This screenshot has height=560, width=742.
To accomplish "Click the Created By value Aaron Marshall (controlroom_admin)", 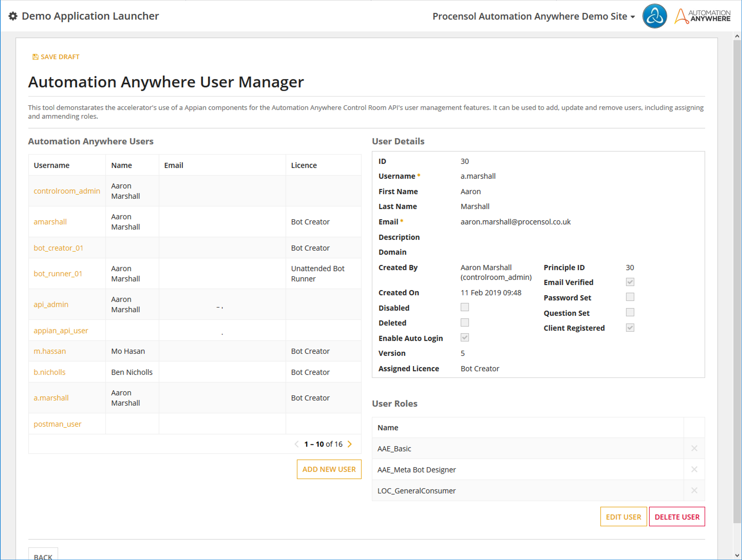I will (x=496, y=272).
